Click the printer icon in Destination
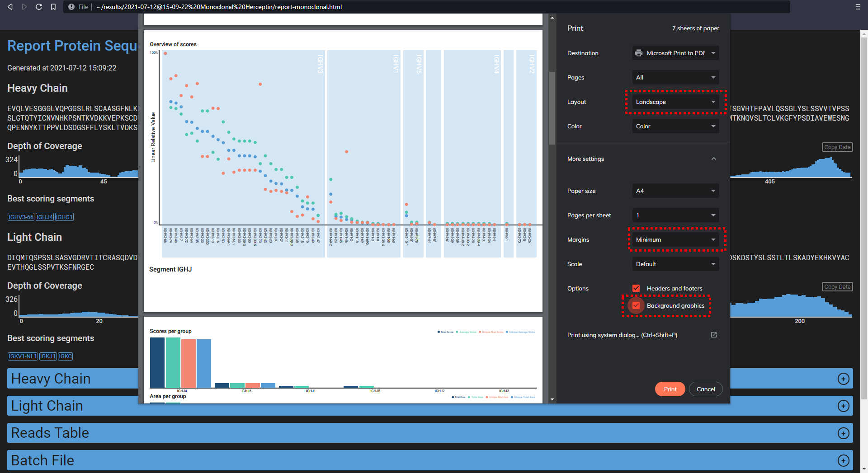This screenshot has height=473, width=868. pos(639,53)
